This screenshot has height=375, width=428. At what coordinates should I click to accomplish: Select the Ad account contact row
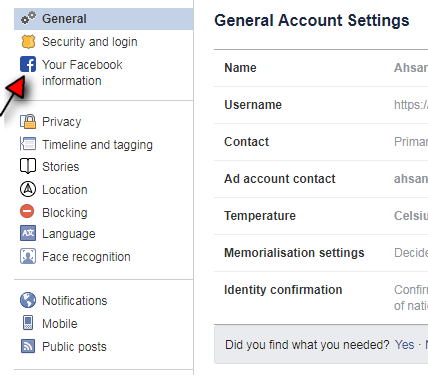(x=321, y=179)
